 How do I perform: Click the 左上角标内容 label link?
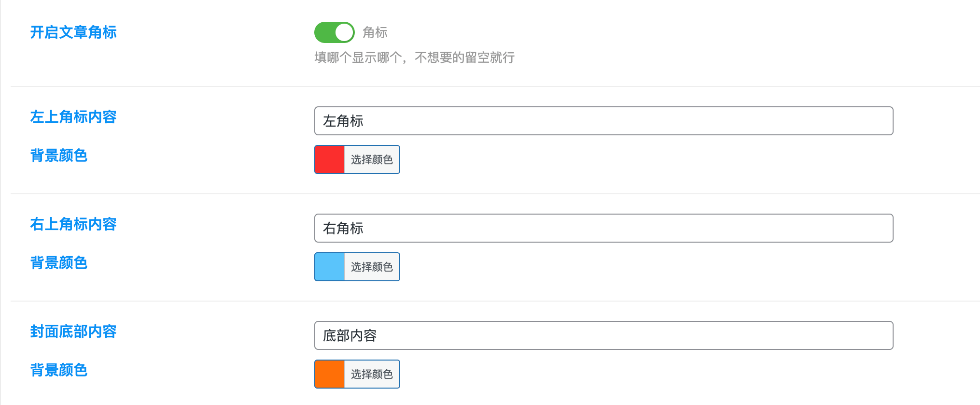pos(73,117)
